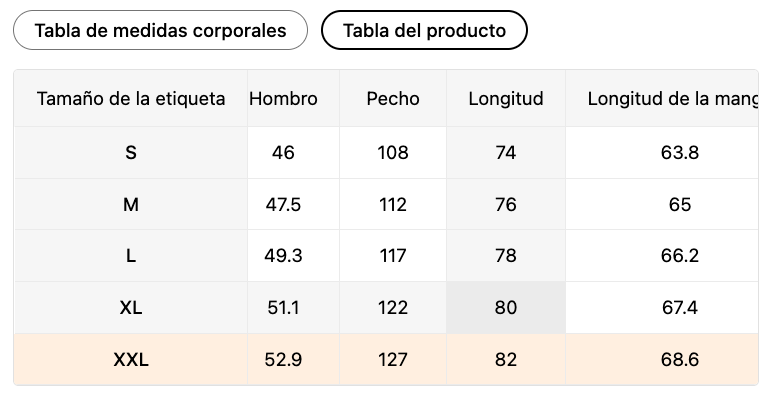Click the sleeve length value 63.8

click(x=680, y=153)
